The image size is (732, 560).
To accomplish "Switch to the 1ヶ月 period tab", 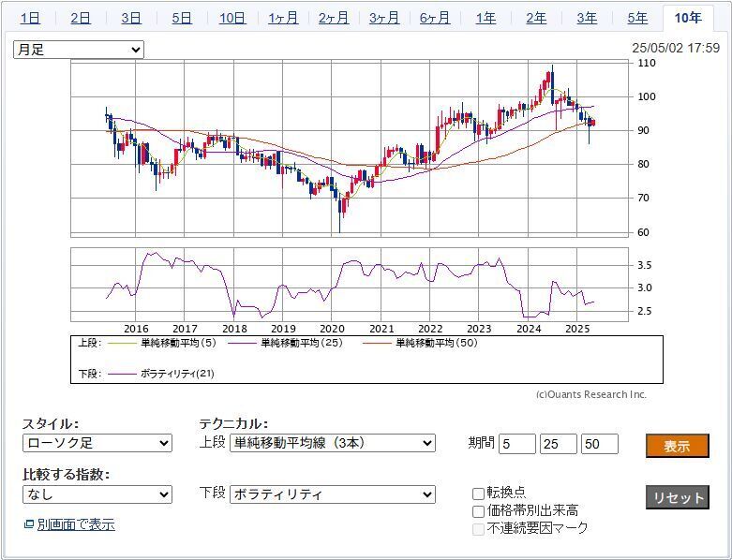I will (283, 18).
